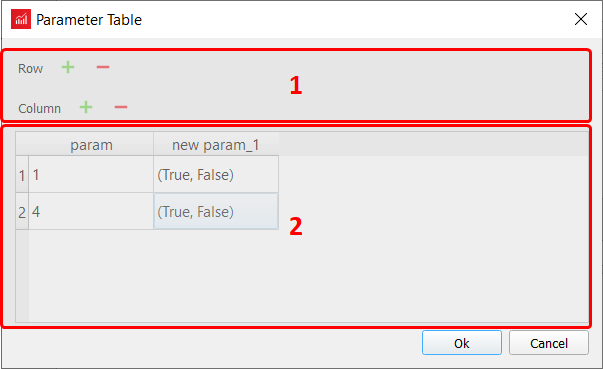
Task: Add a new row with green plus
Action: click(x=68, y=67)
